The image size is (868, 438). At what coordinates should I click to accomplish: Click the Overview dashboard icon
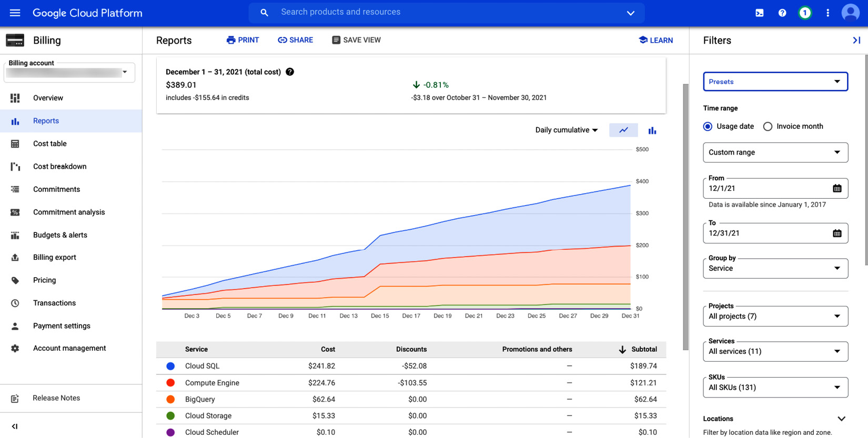tap(15, 98)
